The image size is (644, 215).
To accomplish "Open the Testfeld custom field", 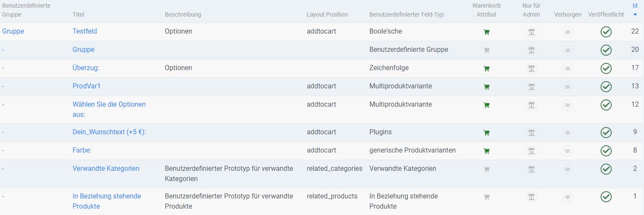I will pos(85,31).
